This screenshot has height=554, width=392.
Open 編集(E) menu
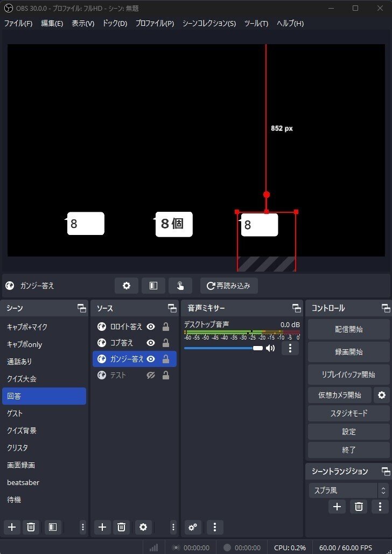tap(52, 23)
